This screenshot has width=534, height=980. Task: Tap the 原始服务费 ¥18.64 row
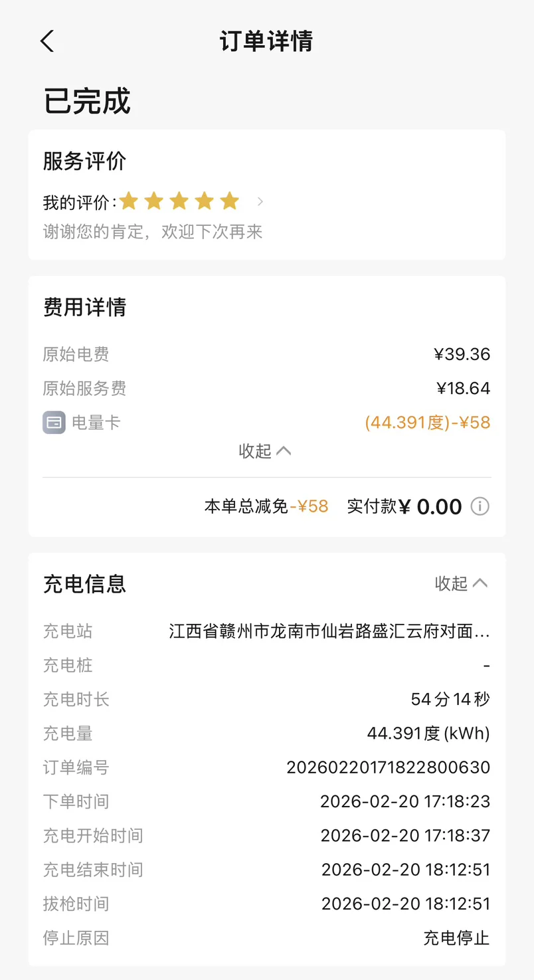266,388
